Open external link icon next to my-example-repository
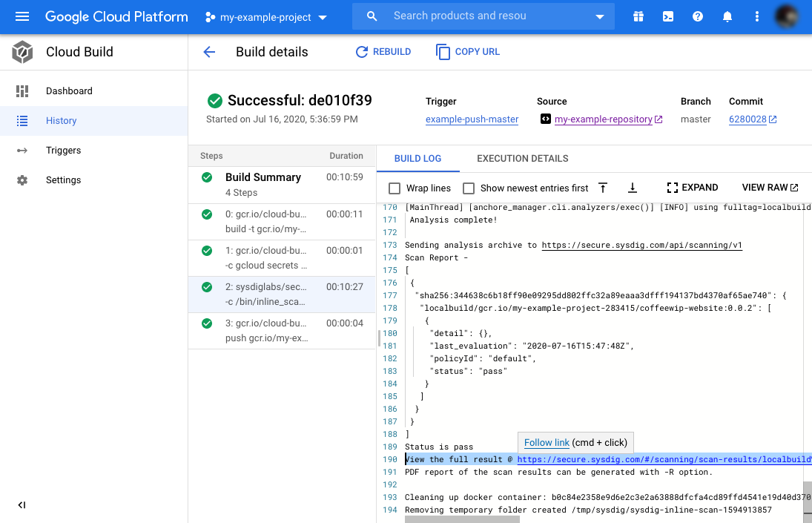This screenshot has height=523, width=812. pos(658,119)
